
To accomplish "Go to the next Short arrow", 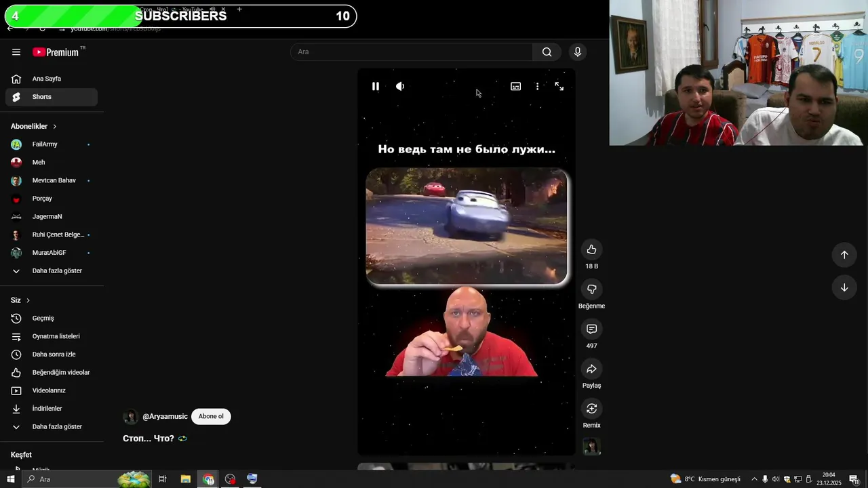I will click(844, 287).
